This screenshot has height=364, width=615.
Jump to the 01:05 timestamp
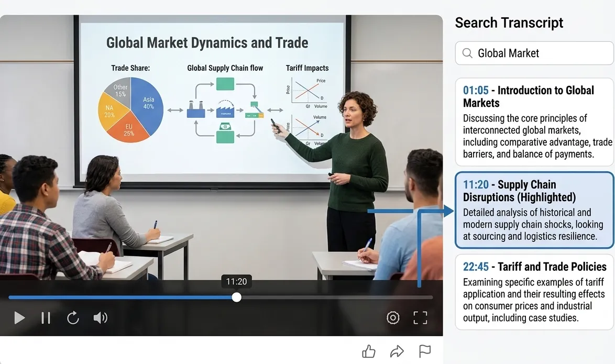point(476,90)
